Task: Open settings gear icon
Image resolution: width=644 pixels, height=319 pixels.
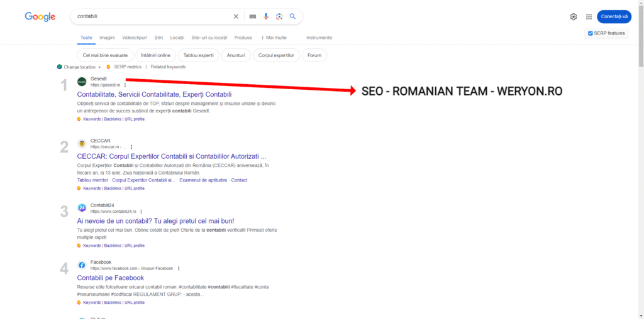Action: 574,17
